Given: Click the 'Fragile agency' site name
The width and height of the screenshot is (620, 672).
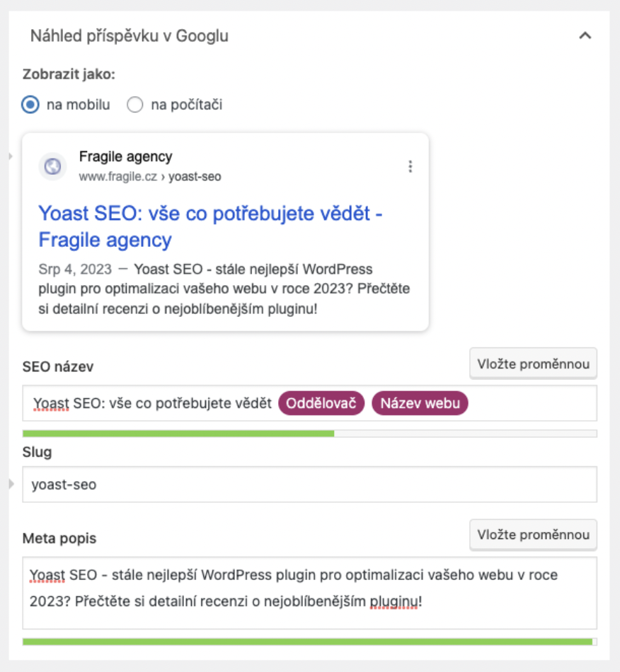Looking at the screenshot, I should (125, 157).
